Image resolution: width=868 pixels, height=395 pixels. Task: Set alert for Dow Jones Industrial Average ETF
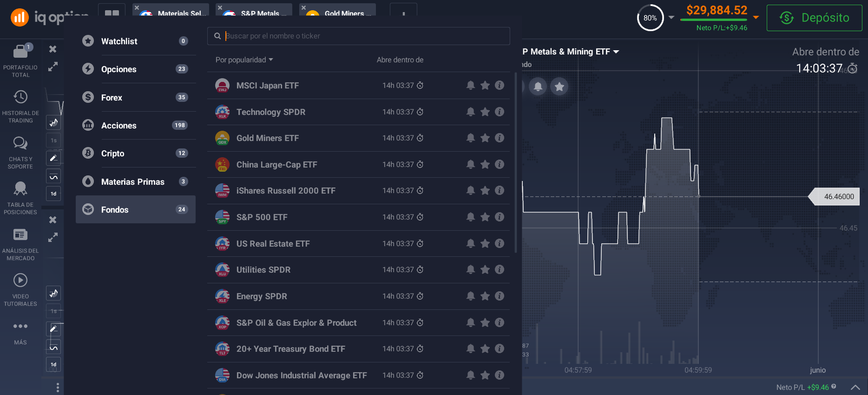[471, 375]
